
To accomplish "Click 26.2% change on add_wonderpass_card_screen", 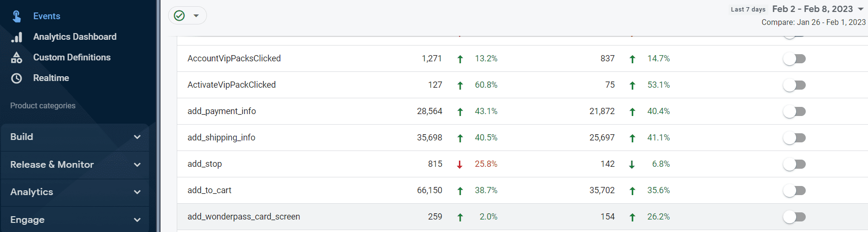I will pyautogui.click(x=659, y=217).
